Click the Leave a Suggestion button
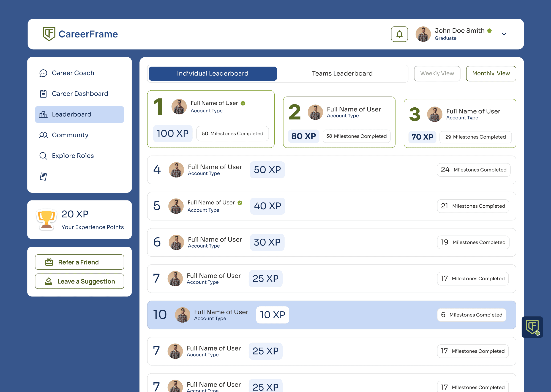The width and height of the screenshot is (551, 392). point(79,281)
